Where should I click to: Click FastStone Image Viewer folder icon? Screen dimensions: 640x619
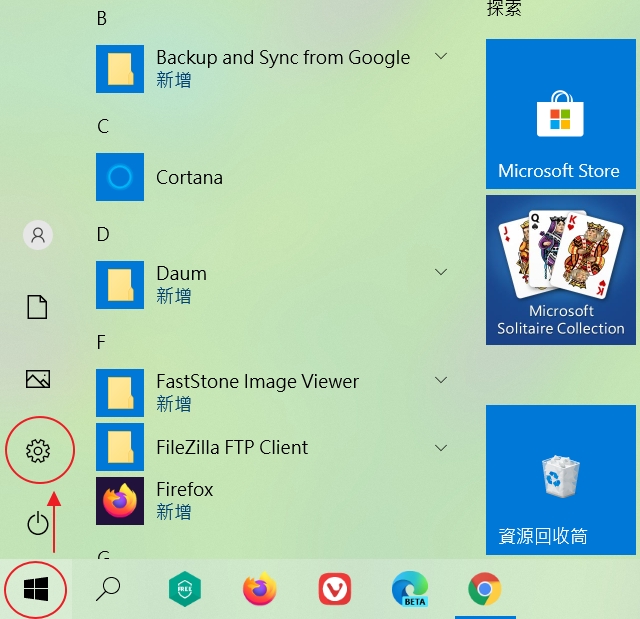click(x=120, y=393)
